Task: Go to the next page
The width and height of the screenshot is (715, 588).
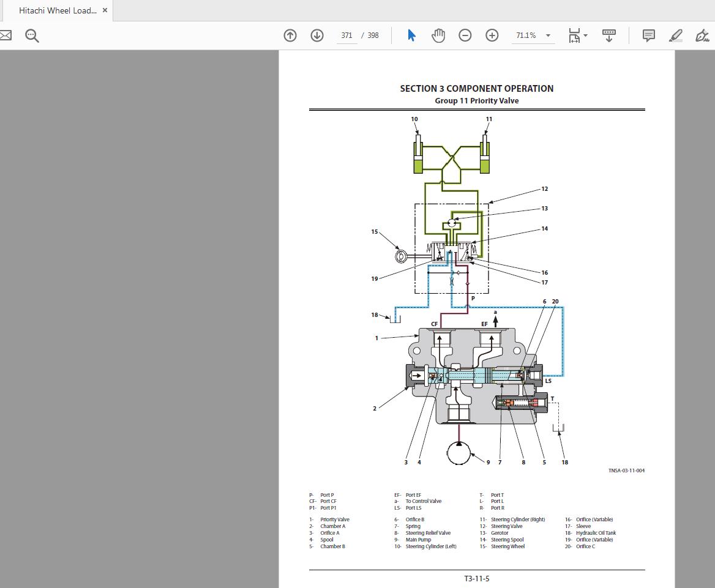Action: [x=317, y=35]
